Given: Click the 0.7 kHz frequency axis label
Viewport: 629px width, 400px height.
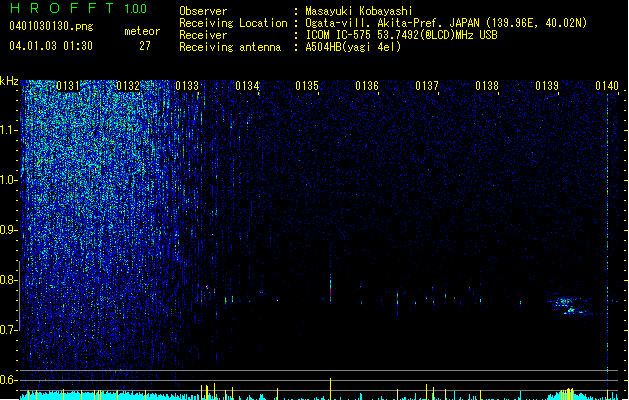Looking at the screenshot, I should click(8, 330).
